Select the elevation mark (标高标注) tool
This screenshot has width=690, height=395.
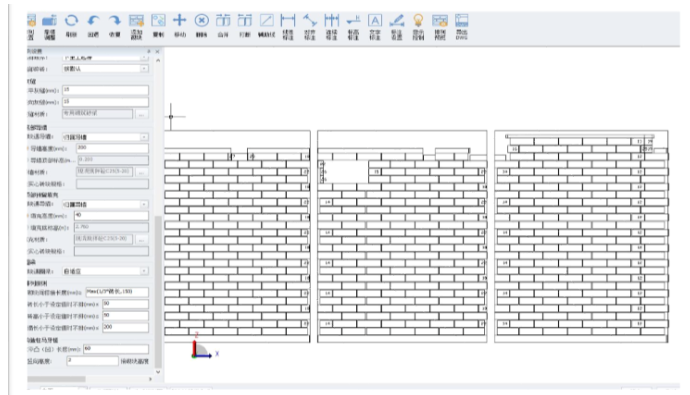tap(353, 27)
